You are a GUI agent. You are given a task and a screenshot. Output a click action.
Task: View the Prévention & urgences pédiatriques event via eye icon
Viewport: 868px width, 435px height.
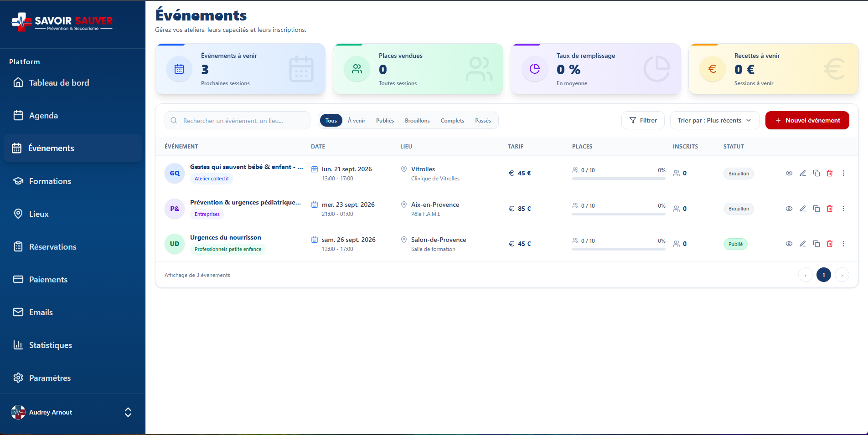tap(789, 209)
